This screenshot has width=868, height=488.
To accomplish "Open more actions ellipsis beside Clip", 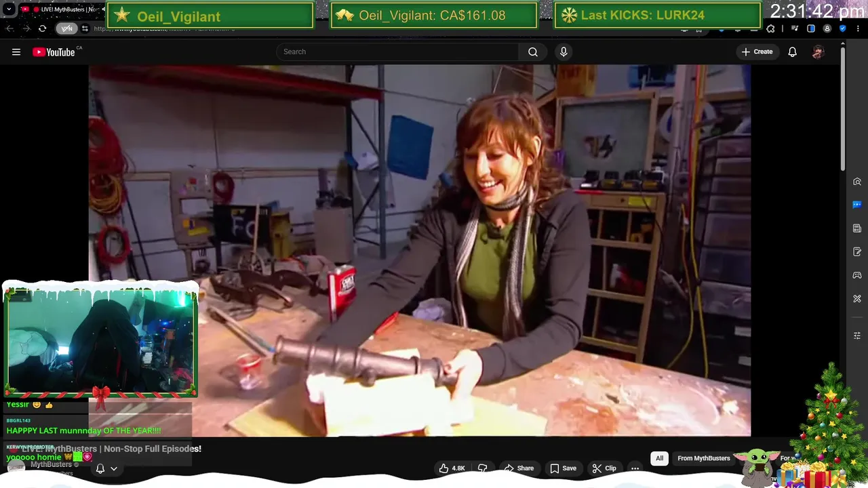I will coord(635,468).
